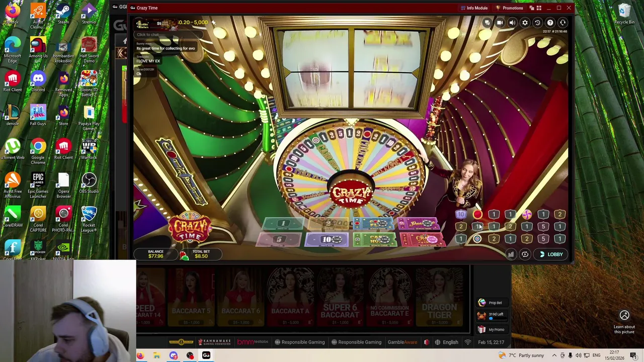Mute the game sound speaker icon
644x362 pixels.
(x=512, y=23)
